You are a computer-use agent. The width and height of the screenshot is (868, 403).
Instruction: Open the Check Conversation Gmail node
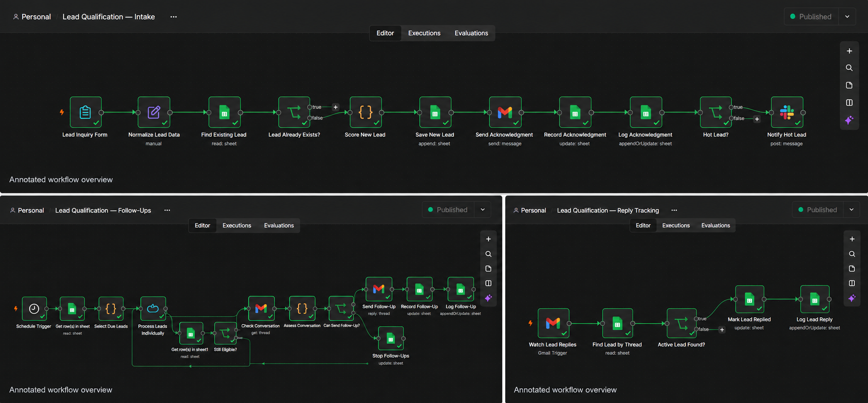click(261, 308)
